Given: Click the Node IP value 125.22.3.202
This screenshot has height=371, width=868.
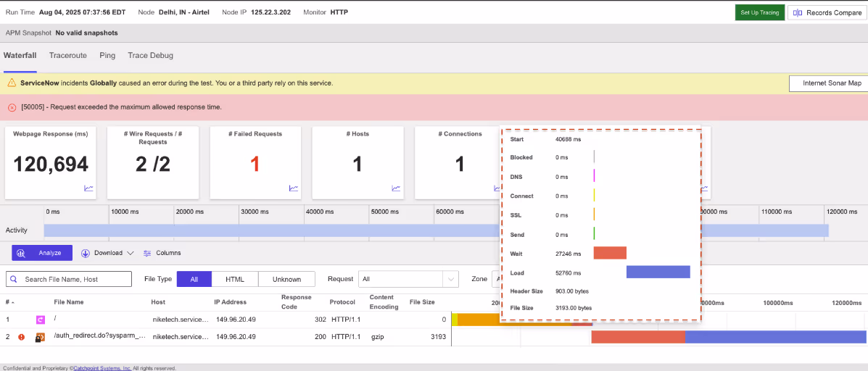Looking at the screenshot, I should click(272, 12).
